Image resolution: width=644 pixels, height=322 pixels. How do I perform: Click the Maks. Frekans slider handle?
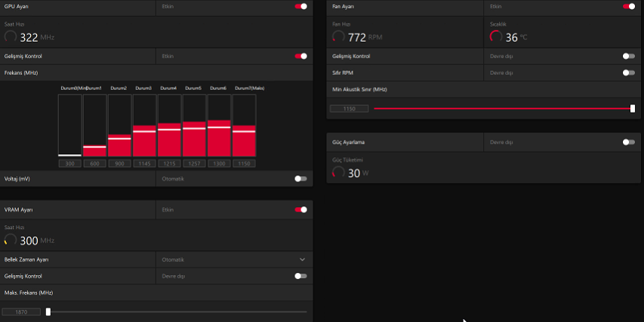[48, 311]
